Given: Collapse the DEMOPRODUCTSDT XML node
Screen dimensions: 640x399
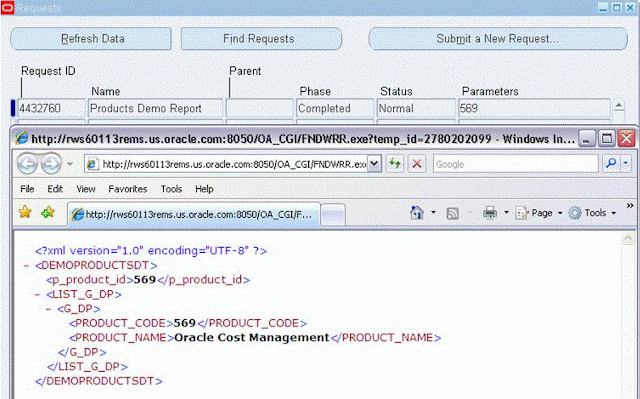Looking at the screenshot, I should (27, 266).
